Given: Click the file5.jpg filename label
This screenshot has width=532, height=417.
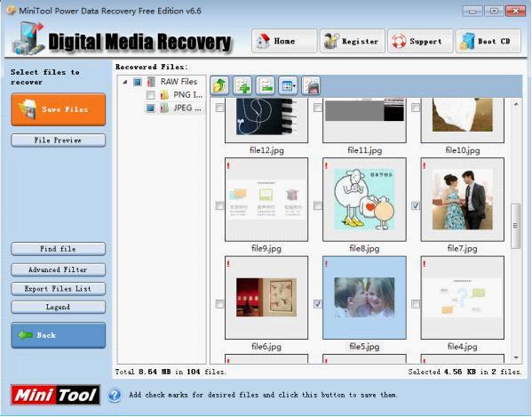Looking at the screenshot, I should (x=364, y=347).
